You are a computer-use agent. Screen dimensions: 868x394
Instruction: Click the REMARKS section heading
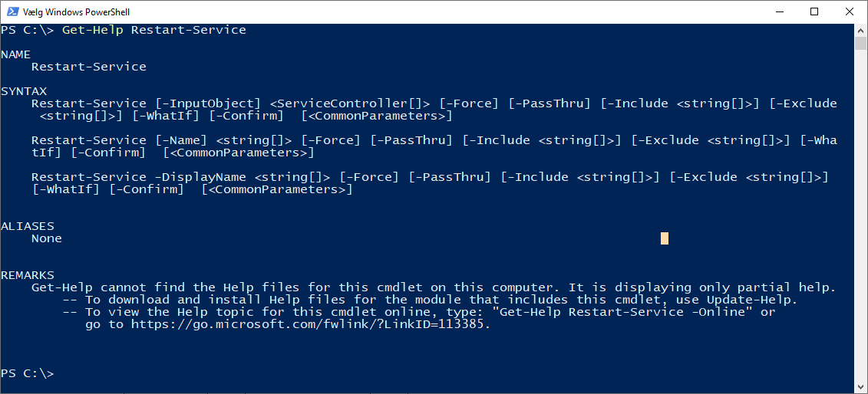click(28, 275)
